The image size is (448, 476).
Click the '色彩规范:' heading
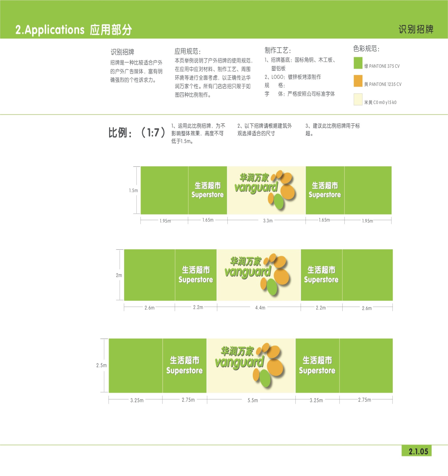[366, 48]
